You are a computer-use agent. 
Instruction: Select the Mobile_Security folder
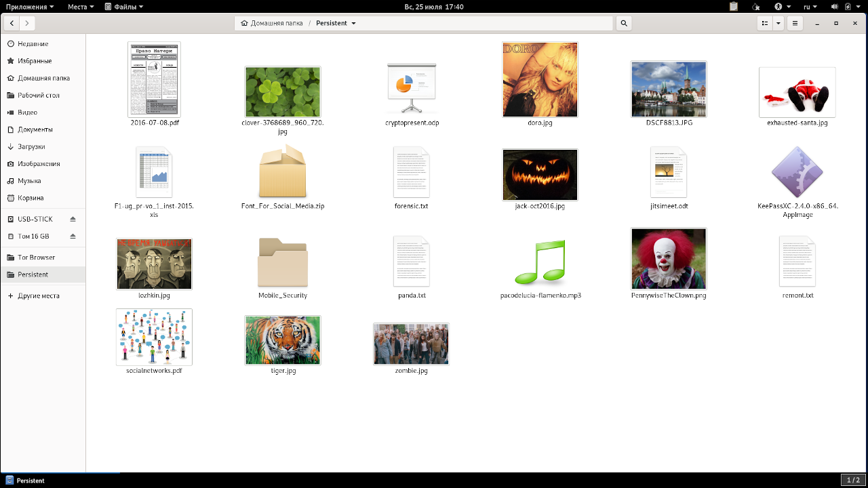[283, 263]
